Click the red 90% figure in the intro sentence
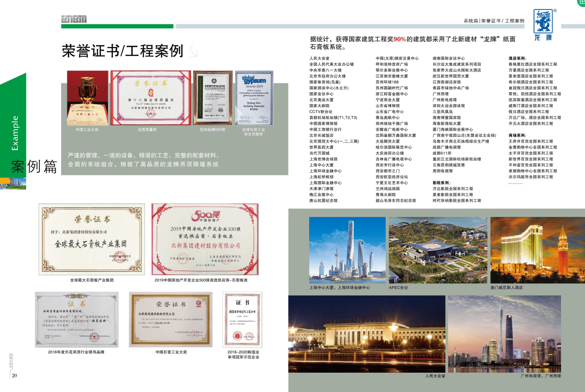Screen dimensions: 585x392 pos(400,40)
